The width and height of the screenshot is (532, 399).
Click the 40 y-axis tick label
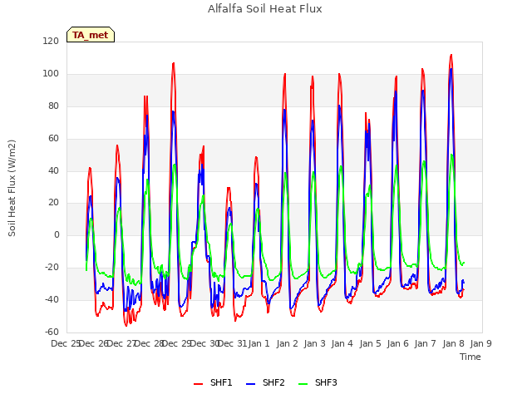tap(53, 170)
